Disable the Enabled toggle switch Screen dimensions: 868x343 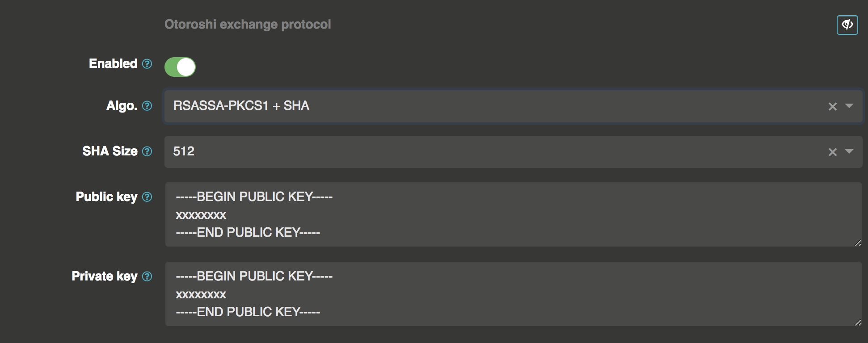pyautogui.click(x=180, y=67)
